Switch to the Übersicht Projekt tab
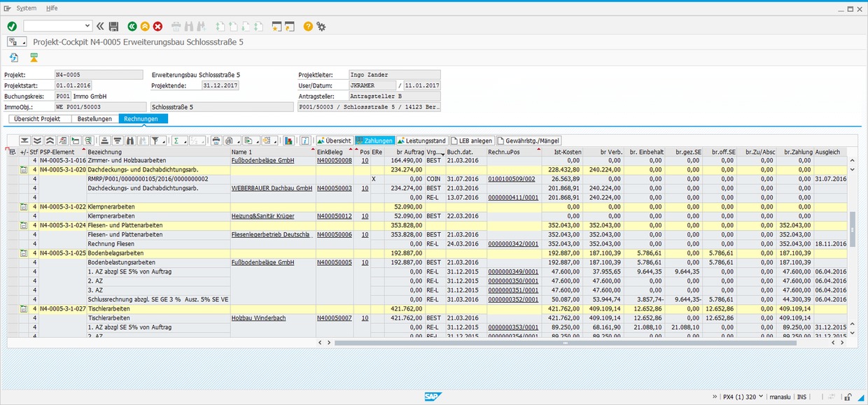868x405 pixels. pyautogui.click(x=38, y=119)
